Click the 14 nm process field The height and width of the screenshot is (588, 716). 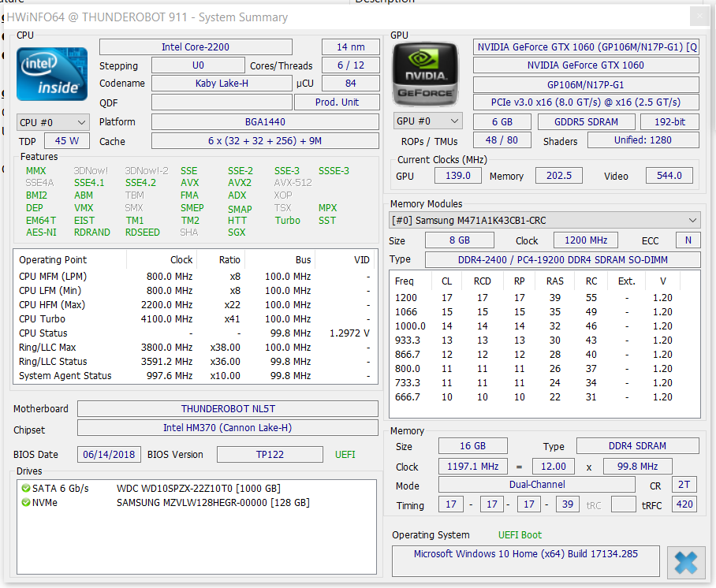tap(351, 47)
